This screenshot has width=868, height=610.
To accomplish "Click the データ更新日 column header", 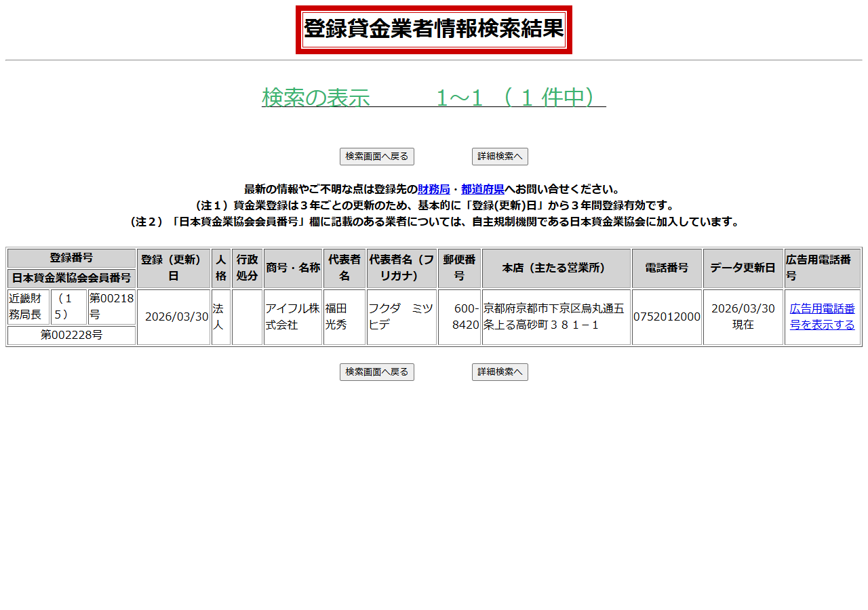I will pos(743,268).
